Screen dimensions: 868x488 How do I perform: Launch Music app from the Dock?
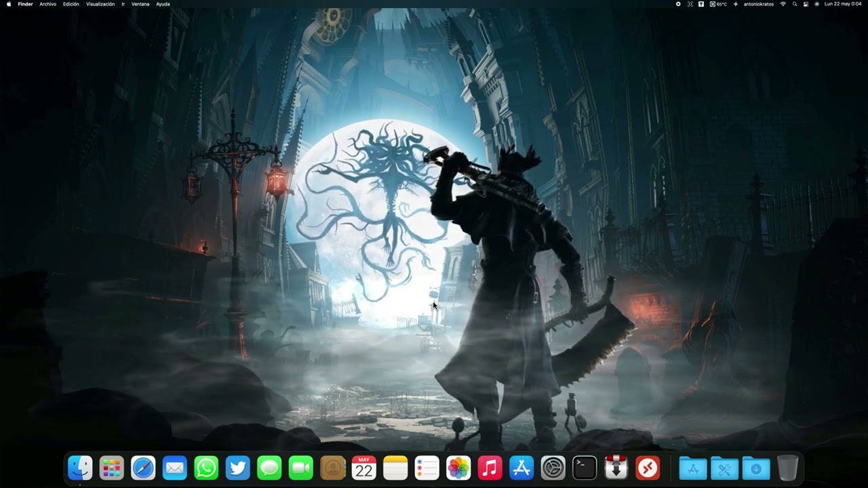coord(490,468)
